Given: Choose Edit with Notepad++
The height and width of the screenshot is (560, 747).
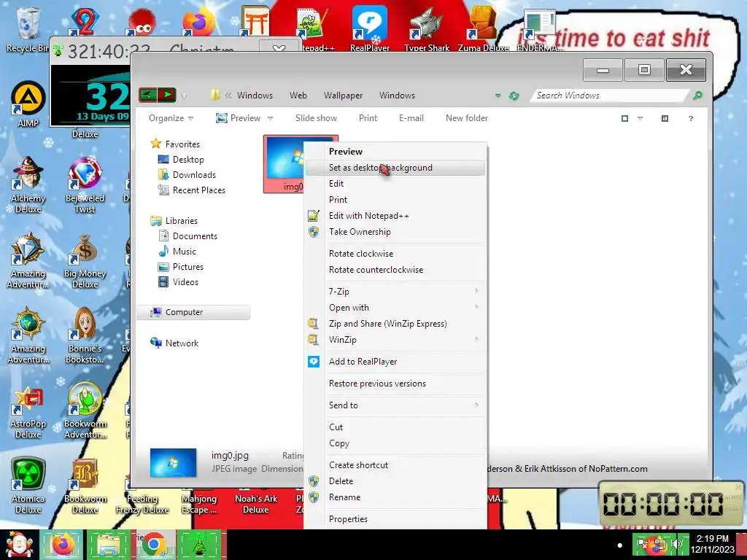Looking at the screenshot, I should 395,216.
